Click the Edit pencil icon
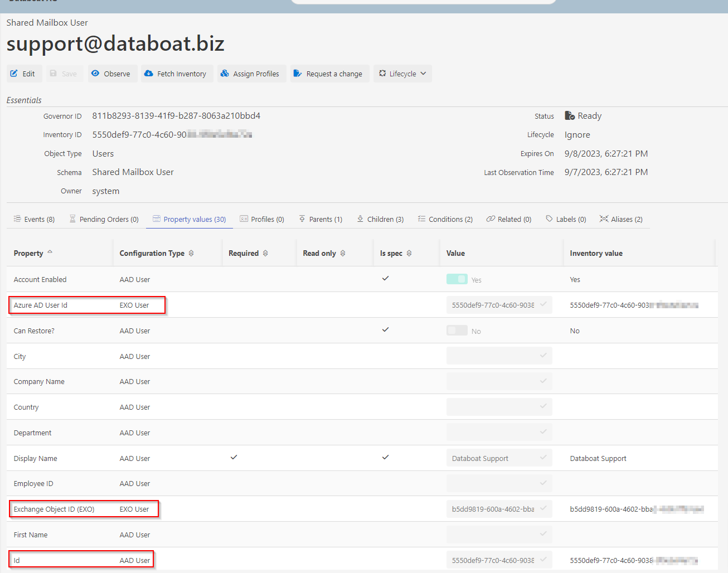Screen dimensions: 728x573 (x=14, y=74)
